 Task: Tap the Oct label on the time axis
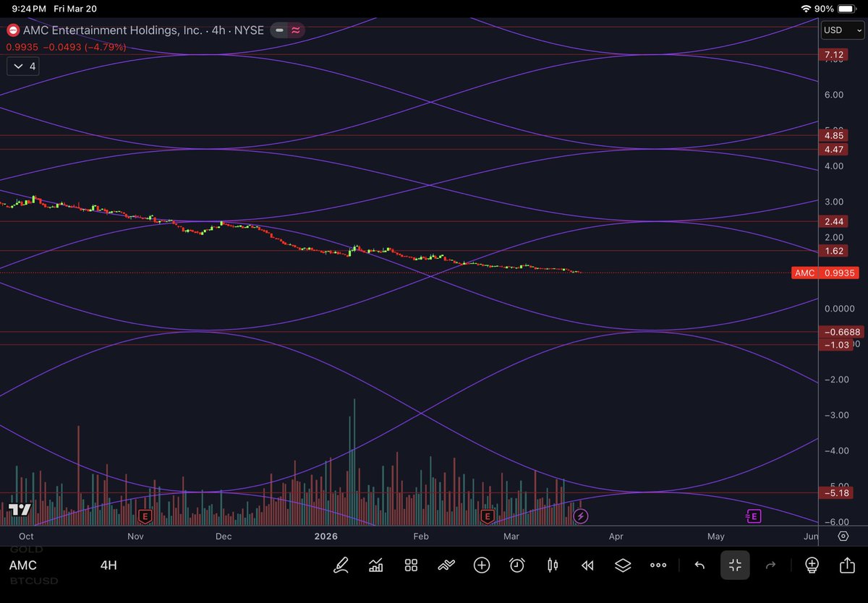point(26,536)
